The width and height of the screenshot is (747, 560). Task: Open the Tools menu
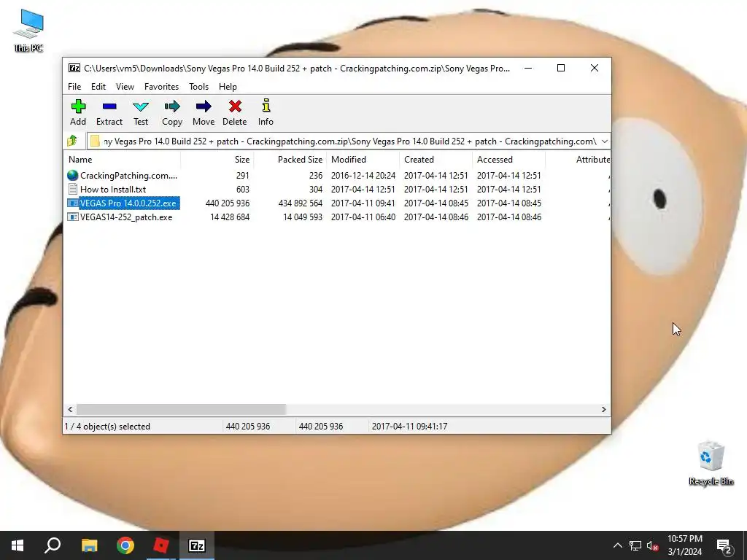click(198, 87)
